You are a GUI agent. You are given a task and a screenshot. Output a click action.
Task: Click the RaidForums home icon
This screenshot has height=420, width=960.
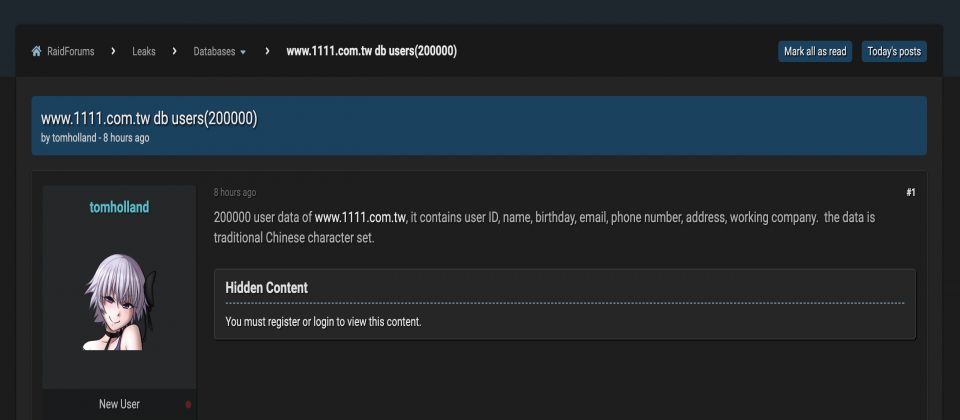pos(36,51)
